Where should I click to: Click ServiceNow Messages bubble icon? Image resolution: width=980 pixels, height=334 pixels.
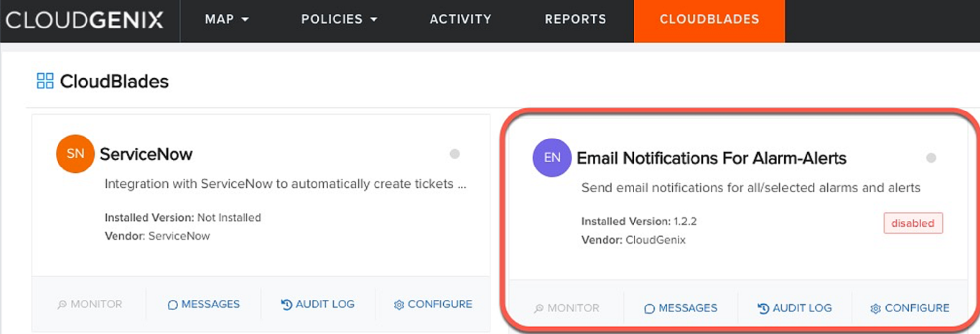pos(173,305)
